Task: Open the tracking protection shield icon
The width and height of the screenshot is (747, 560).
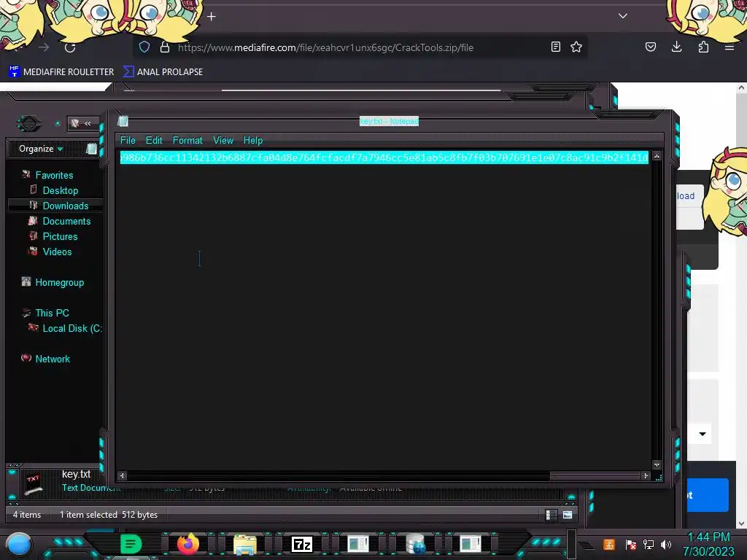Action: 144,47
